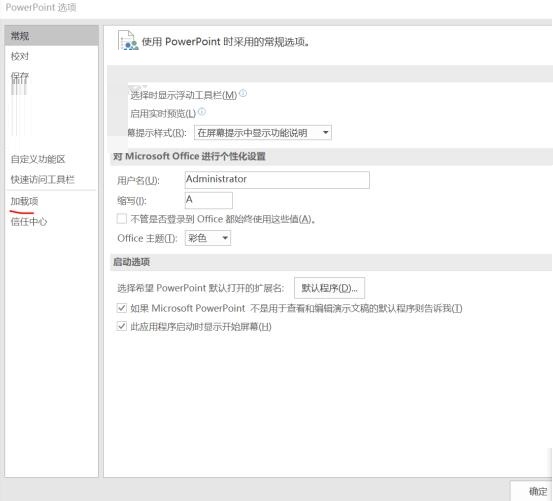Click the info icon beside 启用实时预览
This screenshot has width=553, height=501.
pyautogui.click(x=202, y=112)
